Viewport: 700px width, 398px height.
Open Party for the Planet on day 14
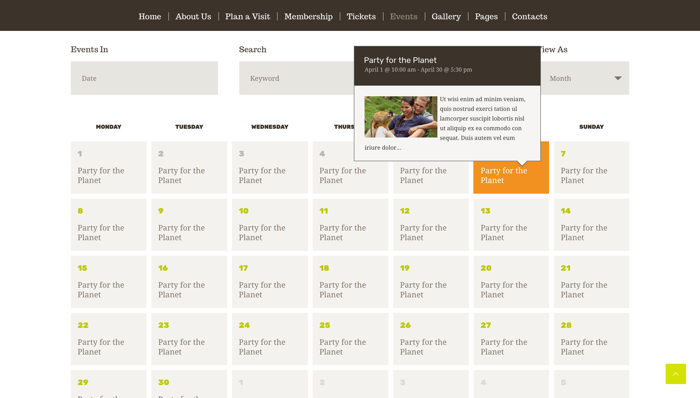[584, 232]
